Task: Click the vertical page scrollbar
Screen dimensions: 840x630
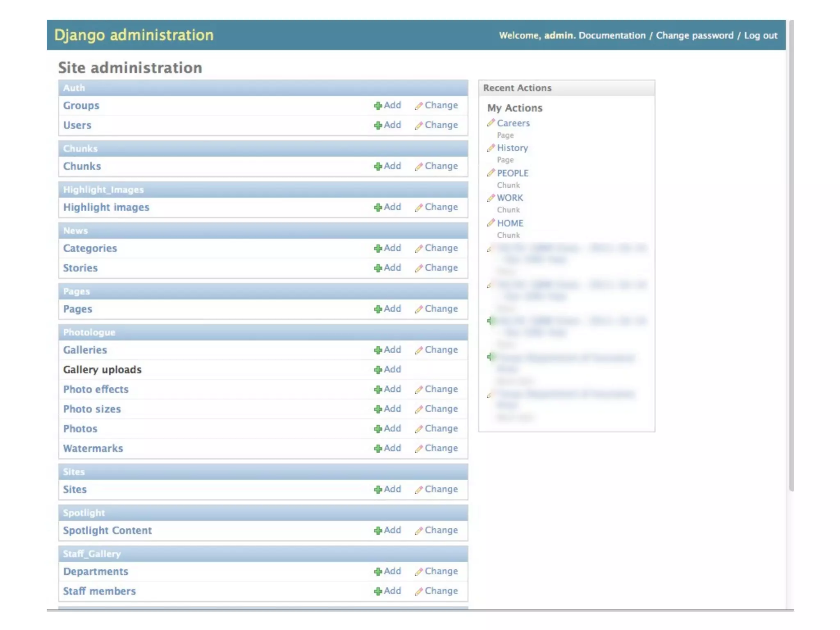Action: (791, 254)
